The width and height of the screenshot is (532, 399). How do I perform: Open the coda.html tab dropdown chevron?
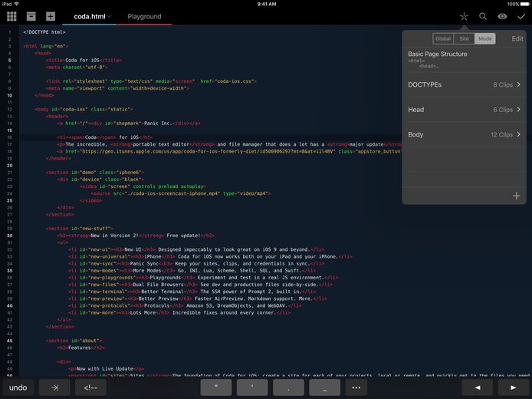pos(110,17)
